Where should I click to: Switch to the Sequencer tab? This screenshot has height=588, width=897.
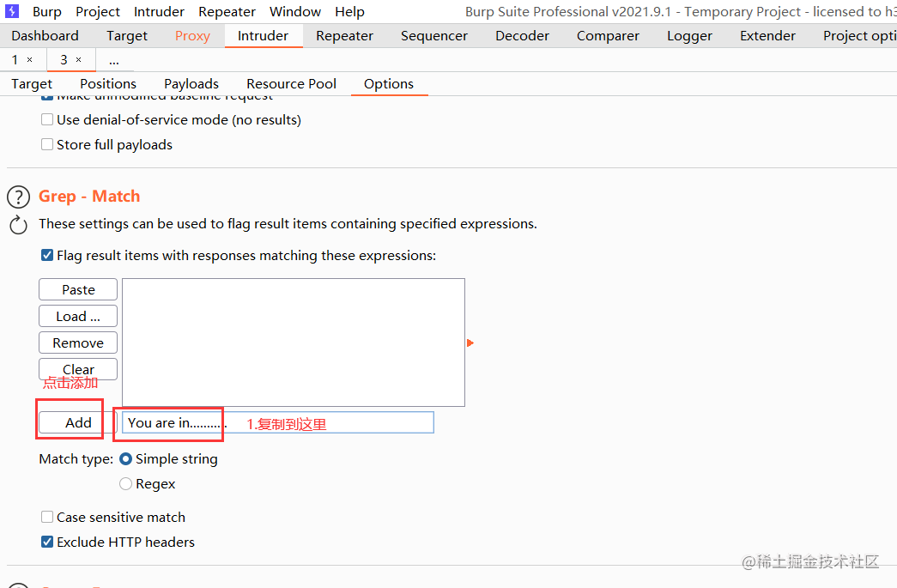(x=434, y=36)
